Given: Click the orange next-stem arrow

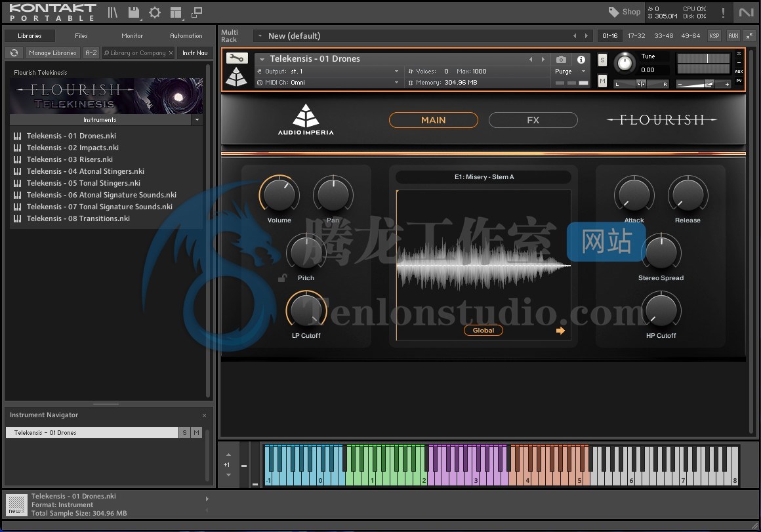Looking at the screenshot, I should click(x=560, y=331).
